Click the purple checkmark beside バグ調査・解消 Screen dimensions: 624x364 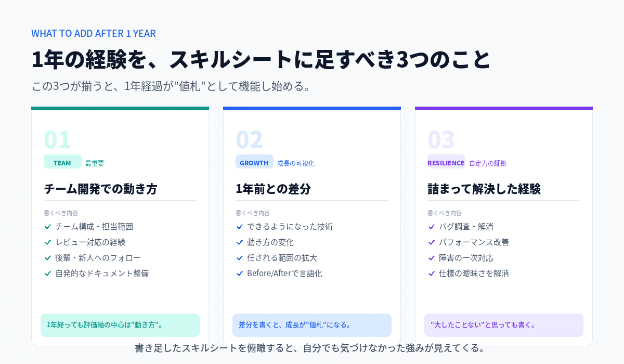432,227
